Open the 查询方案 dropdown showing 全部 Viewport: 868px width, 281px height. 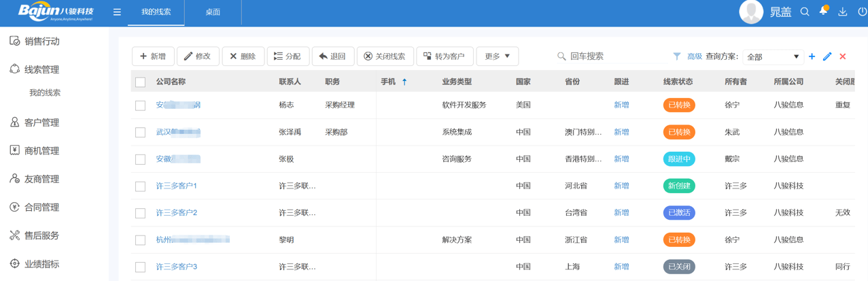tap(773, 57)
